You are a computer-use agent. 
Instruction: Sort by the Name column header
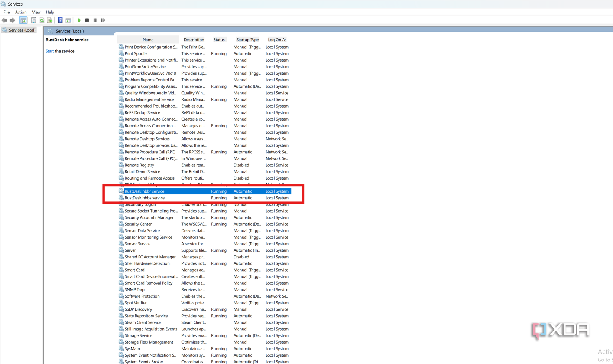148,40
